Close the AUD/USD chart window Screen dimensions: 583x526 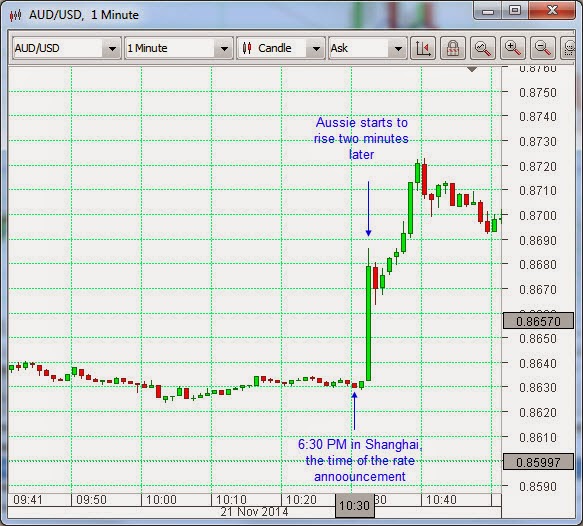pyautogui.click(x=552, y=11)
